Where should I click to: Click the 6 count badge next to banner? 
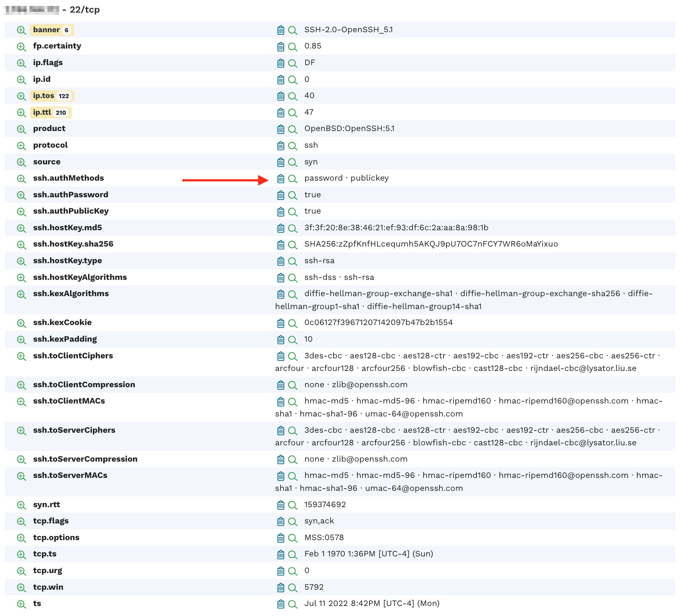click(x=66, y=30)
